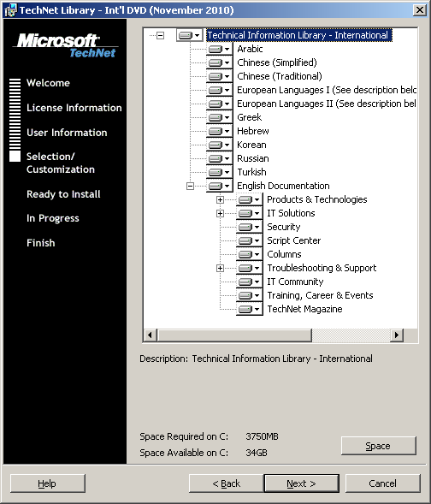
Task: Collapse the English Documentation node
Action: point(190,186)
